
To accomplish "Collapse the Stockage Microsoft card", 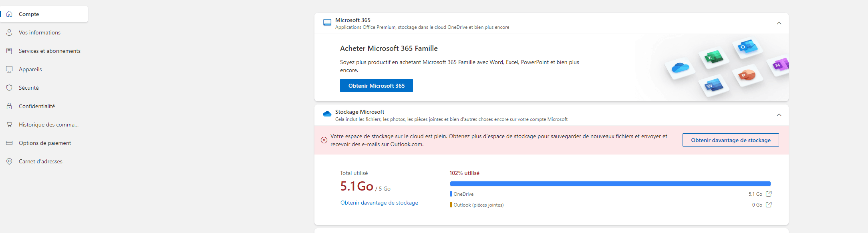I will tap(779, 115).
